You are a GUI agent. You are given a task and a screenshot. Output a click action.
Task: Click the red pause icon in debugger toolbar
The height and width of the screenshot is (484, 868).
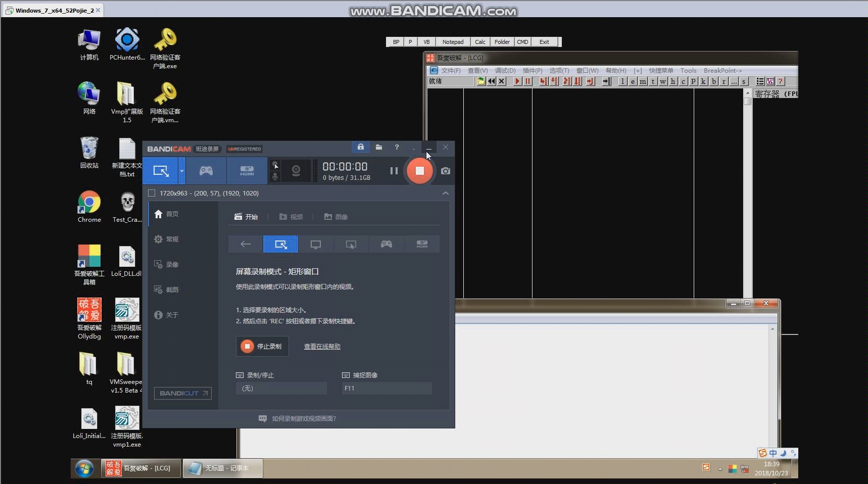pos(528,81)
